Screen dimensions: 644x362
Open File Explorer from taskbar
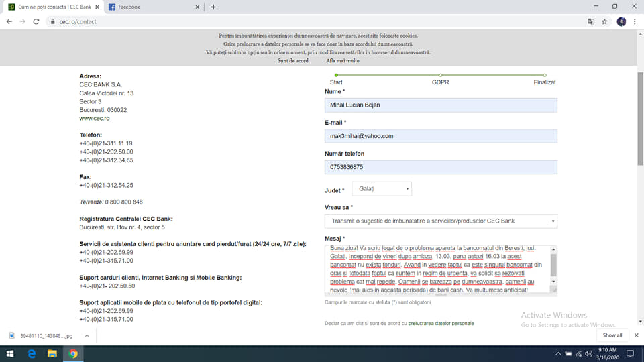click(x=52, y=354)
